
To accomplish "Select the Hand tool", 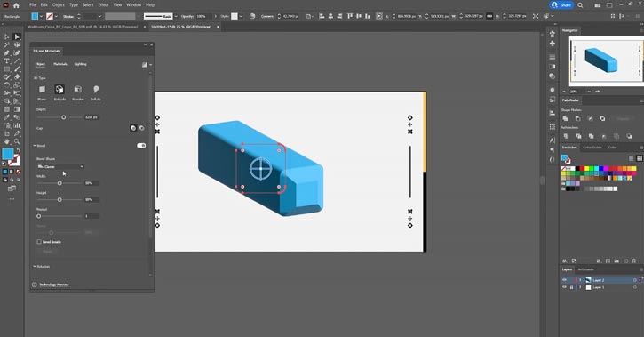I will point(7,141).
